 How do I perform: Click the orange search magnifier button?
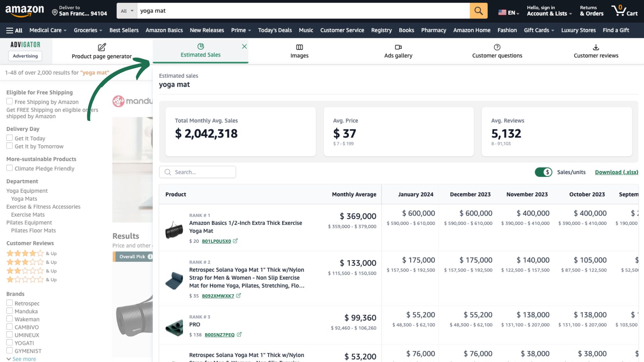point(478,11)
